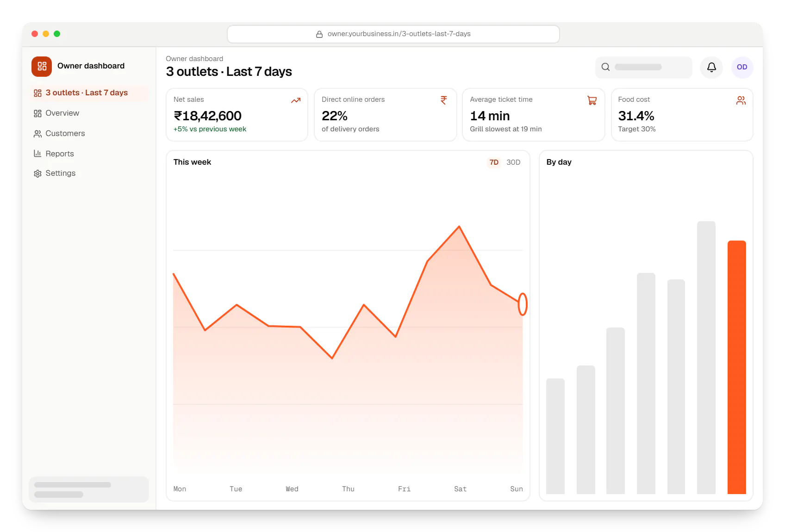Open the Net sales card
Image resolution: width=785 pixels, height=532 pixels.
tap(237, 115)
